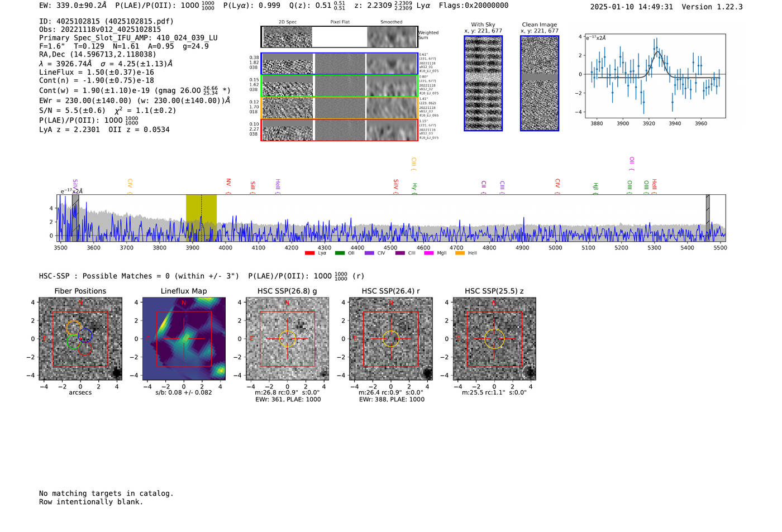Click the purple CII line marker label

click(484, 187)
